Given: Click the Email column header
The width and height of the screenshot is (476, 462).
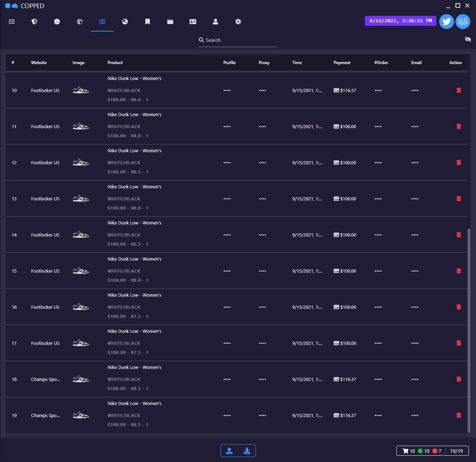Looking at the screenshot, I should [416, 63].
